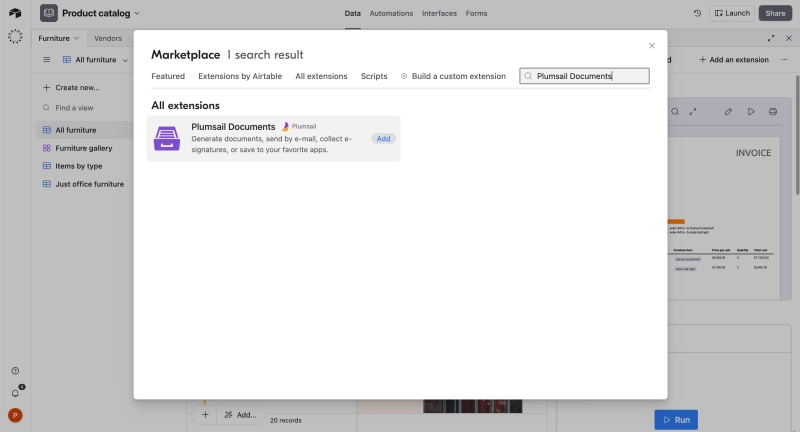The image size is (800, 432).
Task: Click Add an extension
Action: click(734, 60)
